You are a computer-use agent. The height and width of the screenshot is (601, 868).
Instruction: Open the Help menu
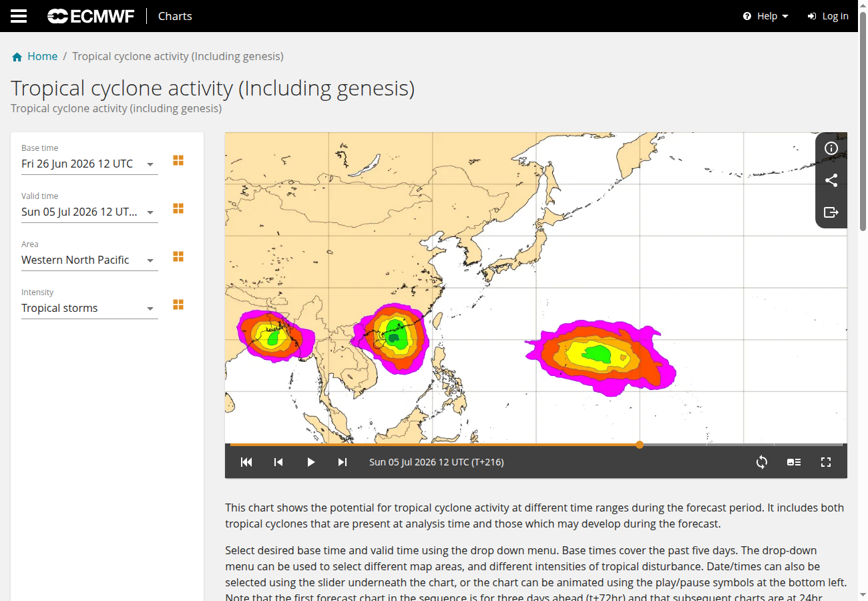click(x=766, y=16)
